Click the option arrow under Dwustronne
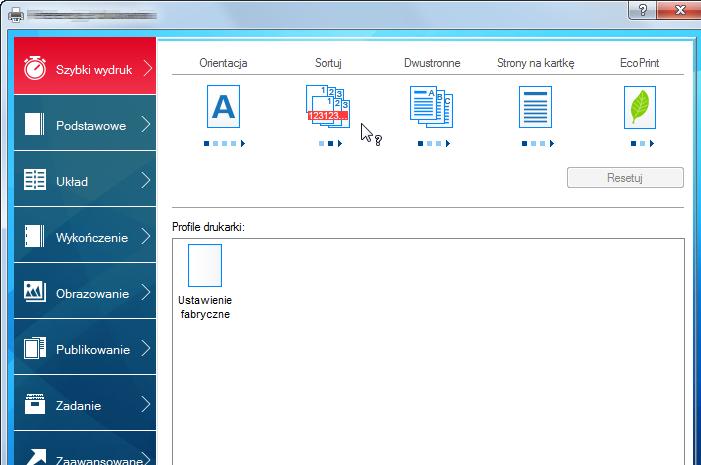The image size is (701, 465). (x=448, y=144)
